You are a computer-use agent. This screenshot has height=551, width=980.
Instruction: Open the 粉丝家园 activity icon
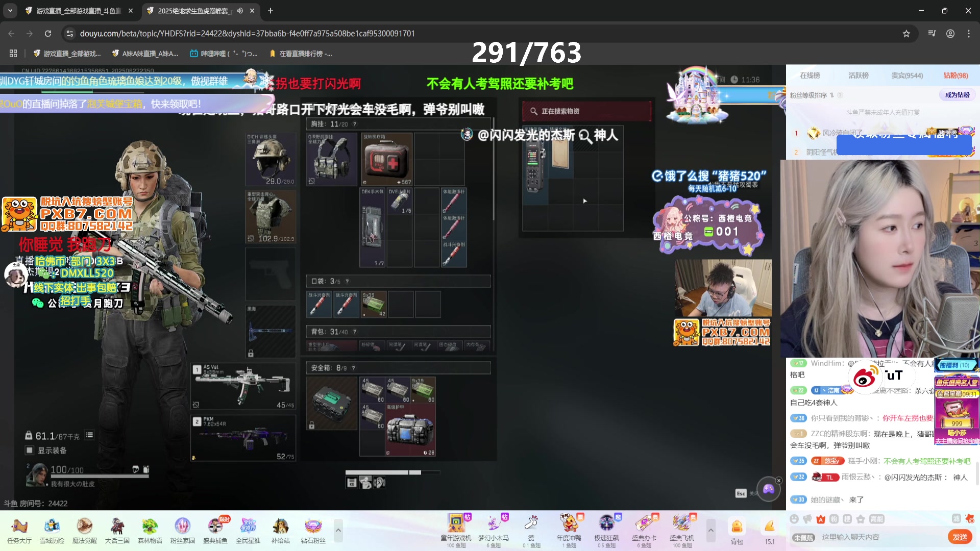tap(183, 531)
